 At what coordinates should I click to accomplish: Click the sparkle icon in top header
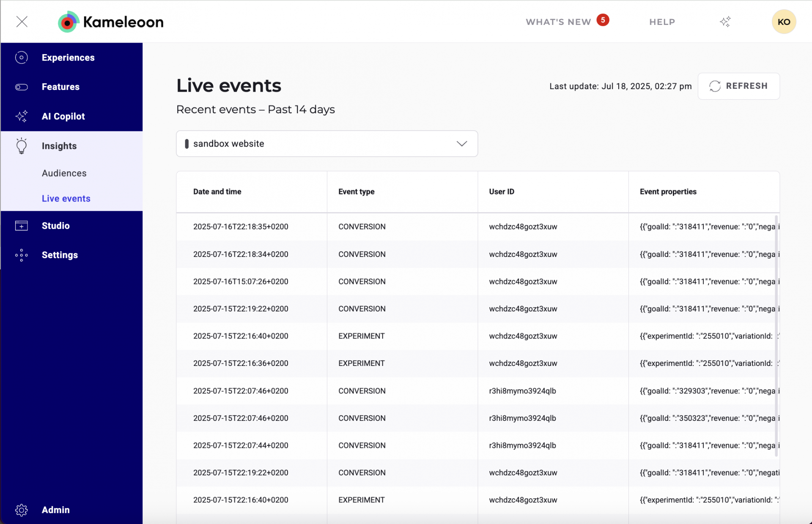click(725, 22)
